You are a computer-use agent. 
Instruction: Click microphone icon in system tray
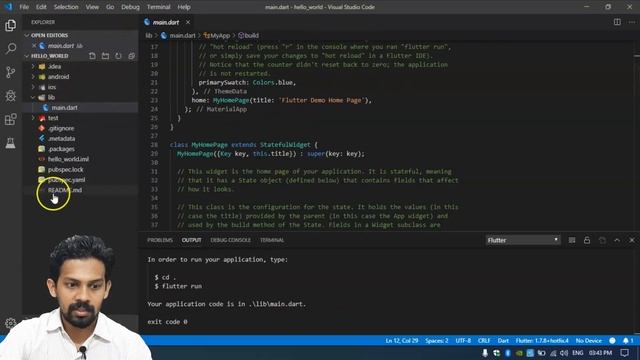(484, 353)
